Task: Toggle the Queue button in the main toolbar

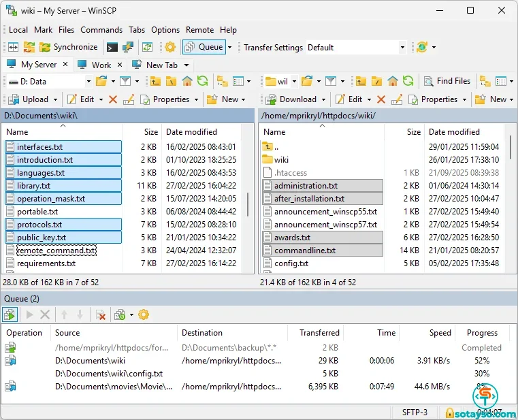Action: pyautogui.click(x=204, y=47)
